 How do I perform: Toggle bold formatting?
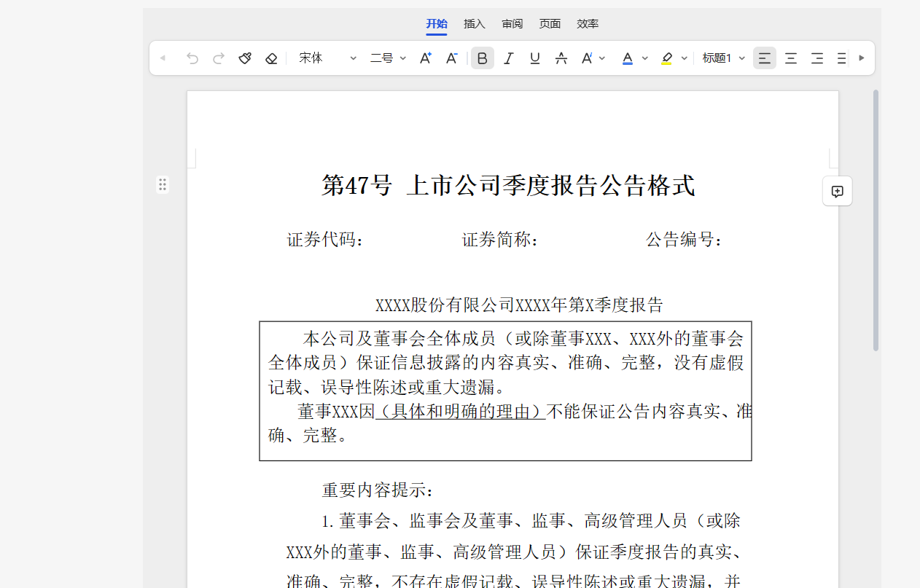[483, 58]
